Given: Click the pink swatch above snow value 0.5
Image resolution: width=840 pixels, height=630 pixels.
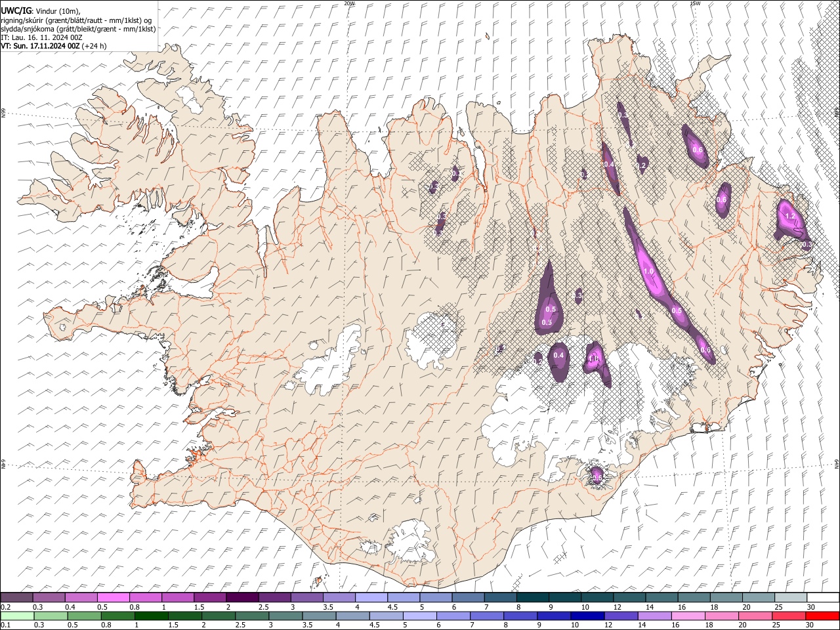Looking at the screenshot, I should [113, 598].
